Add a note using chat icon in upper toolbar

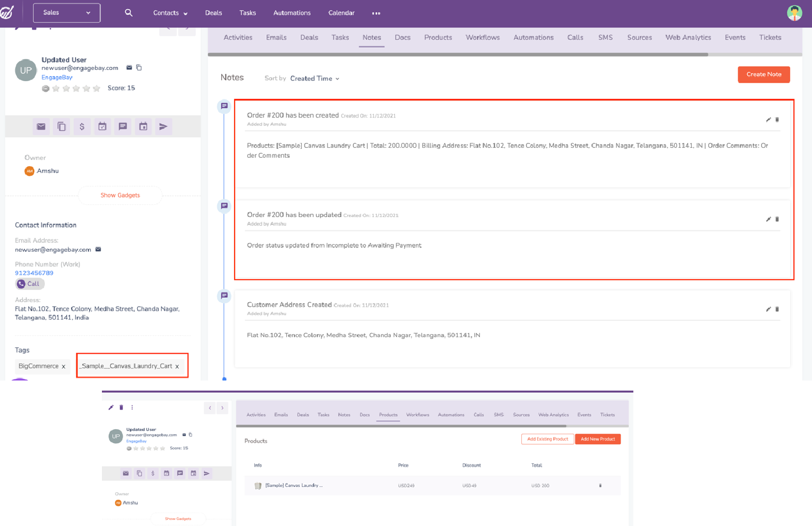click(x=123, y=126)
